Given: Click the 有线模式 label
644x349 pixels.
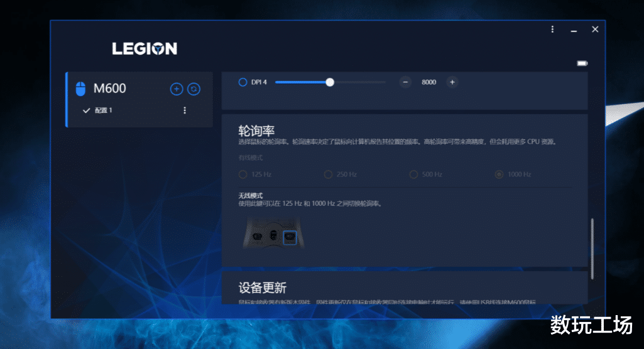Looking at the screenshot, I should pos(251,158).
